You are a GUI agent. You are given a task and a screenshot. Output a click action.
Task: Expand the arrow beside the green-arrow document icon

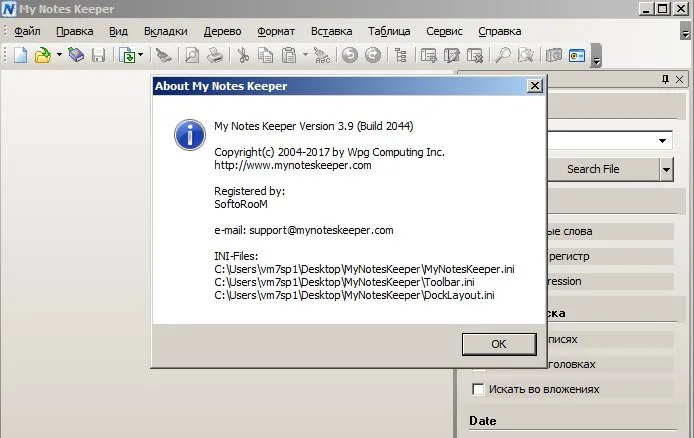point(140,55)
